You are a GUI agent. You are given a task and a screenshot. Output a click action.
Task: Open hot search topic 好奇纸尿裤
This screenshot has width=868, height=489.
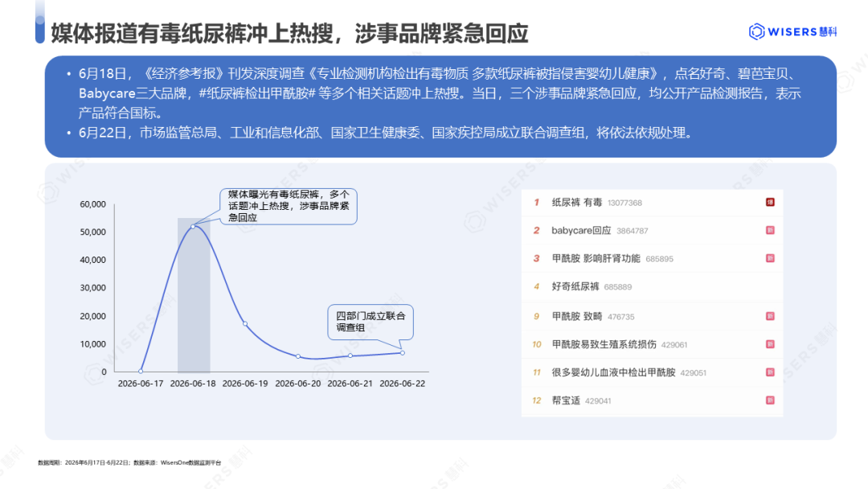pos(575,286)
